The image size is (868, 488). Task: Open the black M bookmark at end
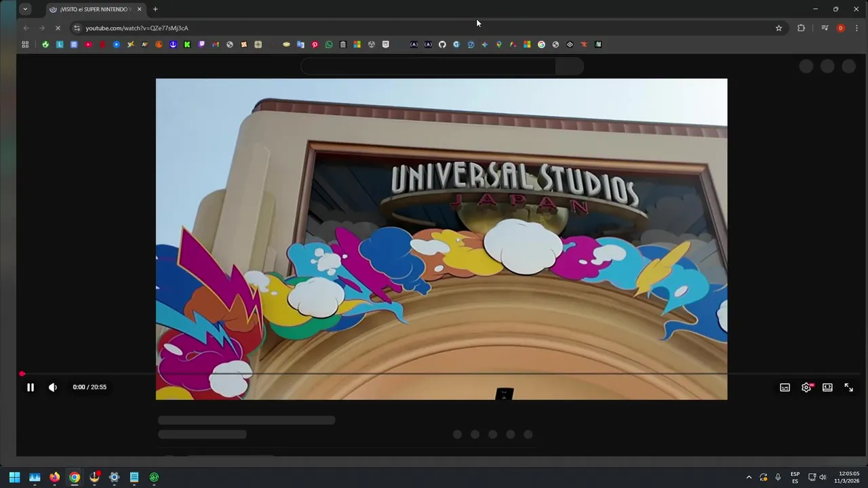[x=598, y=44]
